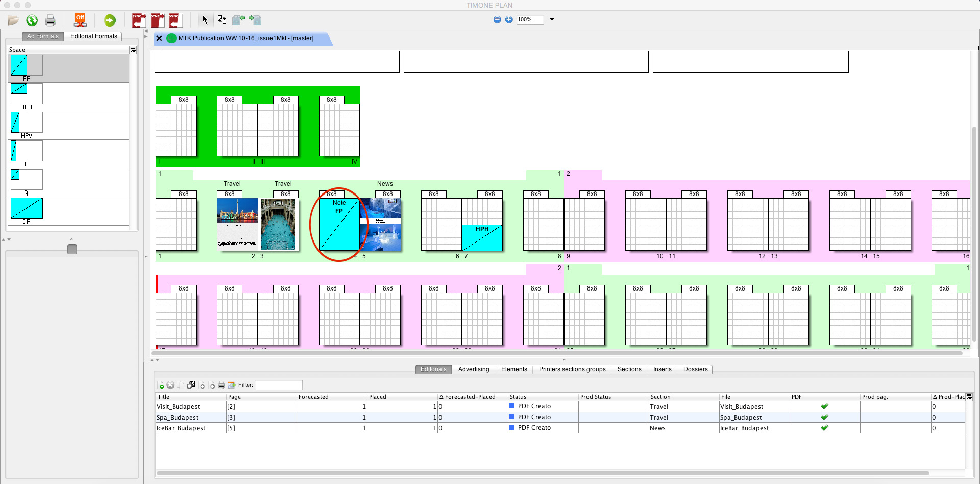The height and width of the screenshot is (484, 980).
Task: Switch to the Inserts tab
Action: click(x=663, y=369)
